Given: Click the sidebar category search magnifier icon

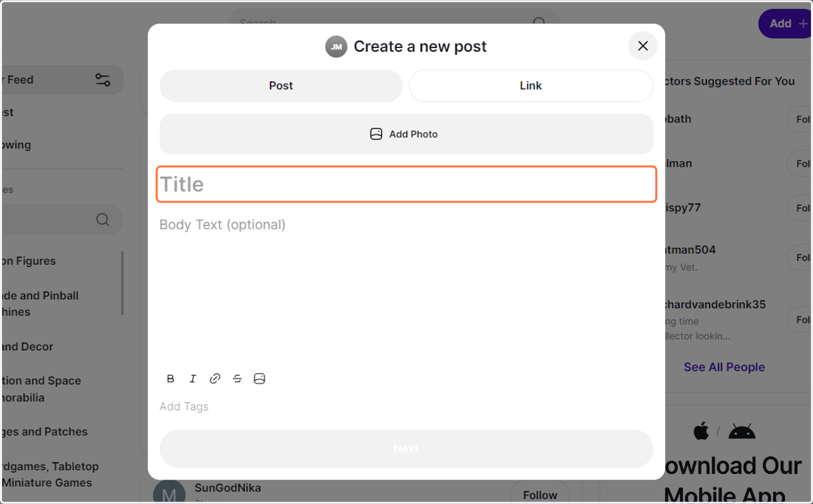Looking at the screenshot, I should point(102,219).
